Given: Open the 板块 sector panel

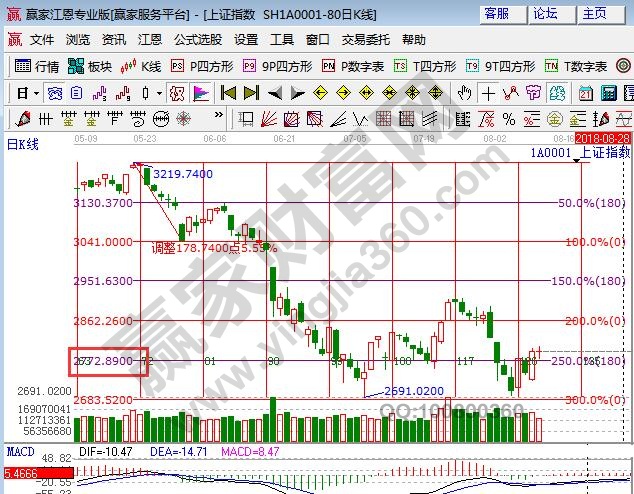Looking at the screenshot, I should pos(90,66).
